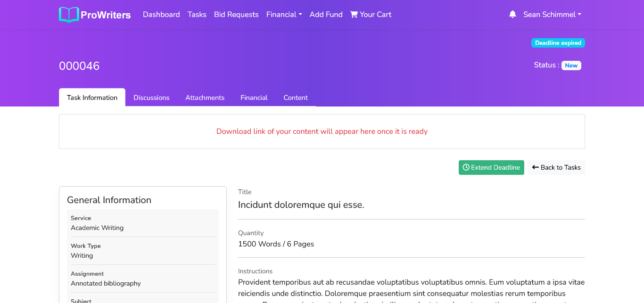This screenshot has width=644, height=303.
Task: Select the Content tab
Action: click(x=296, y=98)
